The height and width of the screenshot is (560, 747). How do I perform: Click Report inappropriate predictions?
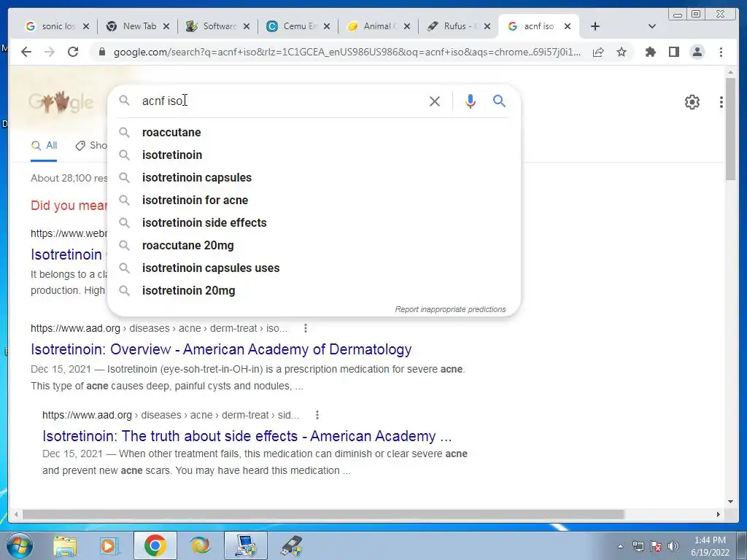click(x=450, y=309)
